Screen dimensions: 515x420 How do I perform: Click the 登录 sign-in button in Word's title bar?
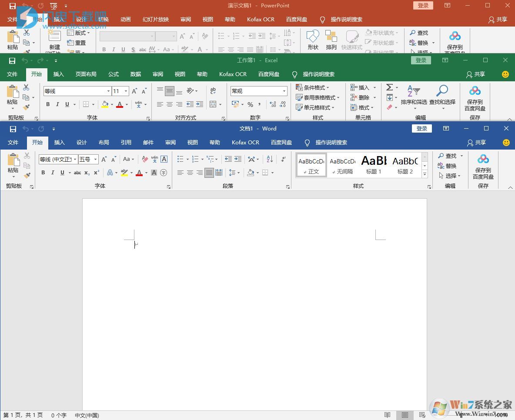tap(421, 128)
